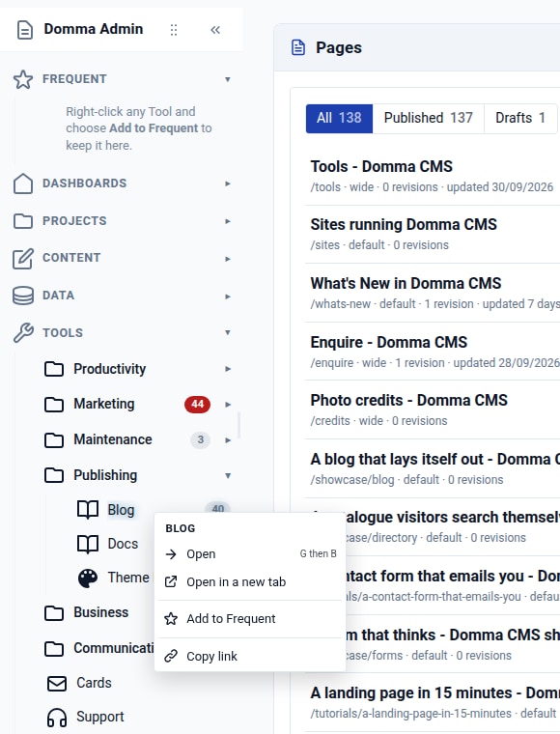Image resolution: width=560 pixels, height=734 pixels.
Task: Click the Publishing folder icon
Action: pyautogui.click(x=54, y=475)
